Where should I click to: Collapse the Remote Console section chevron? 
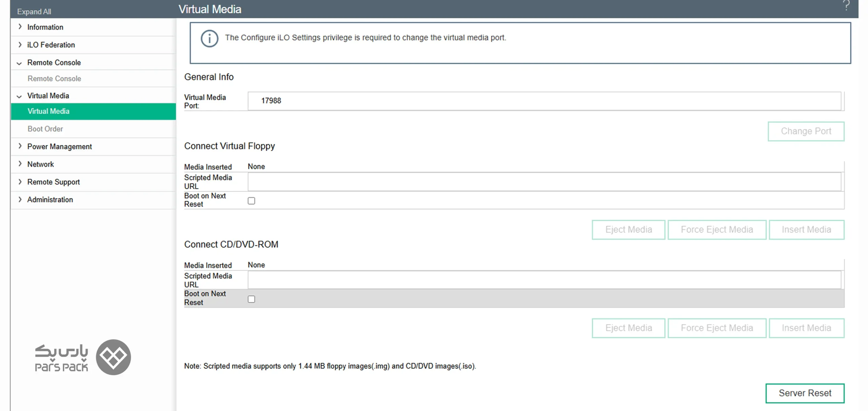19,63
